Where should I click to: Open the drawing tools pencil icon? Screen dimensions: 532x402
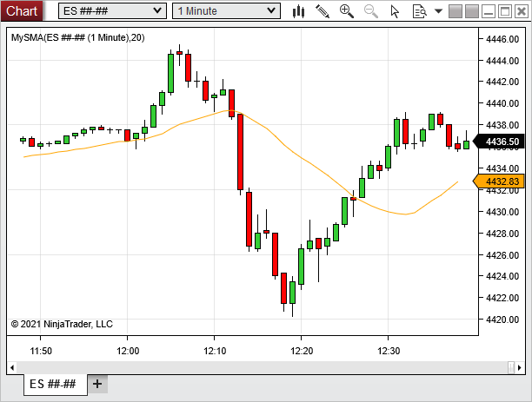tap(323, 11)
